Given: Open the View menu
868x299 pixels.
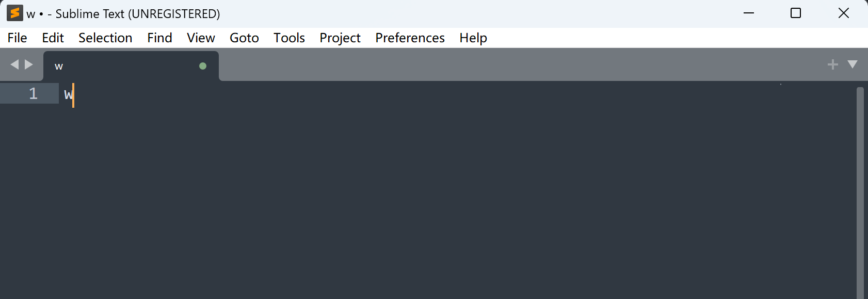Looking at the screenshot, I should coord(200,38).
